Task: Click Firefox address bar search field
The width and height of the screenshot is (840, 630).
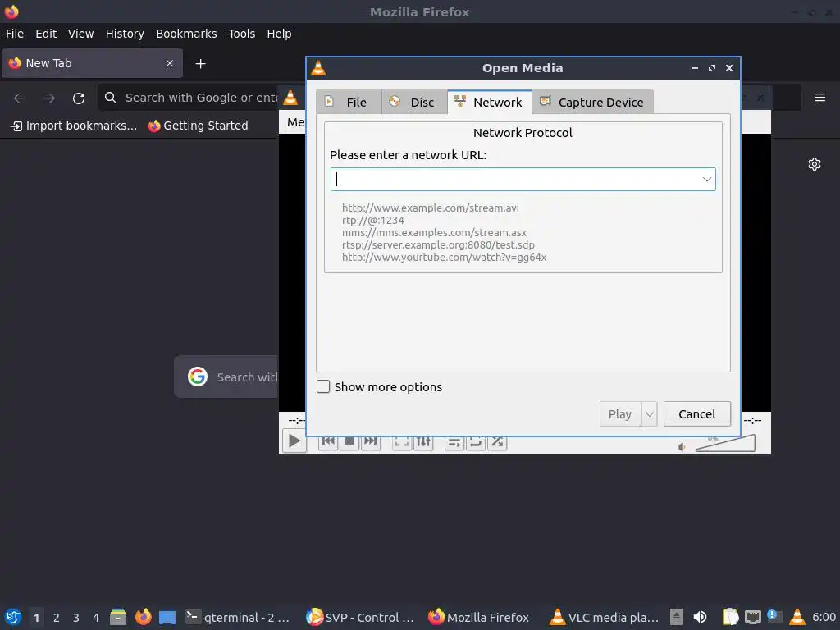Action: tap(189, 98)
